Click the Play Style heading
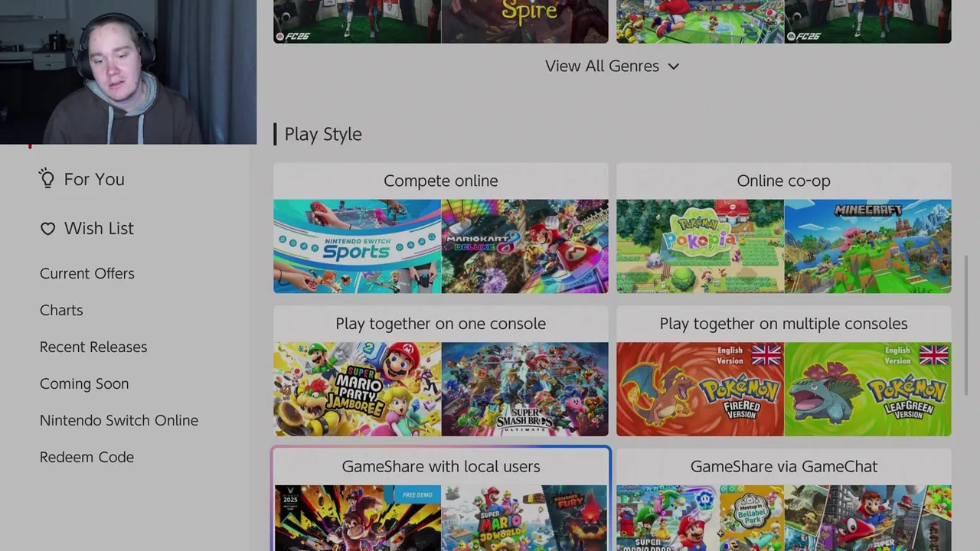 click(x=323, y=134)
